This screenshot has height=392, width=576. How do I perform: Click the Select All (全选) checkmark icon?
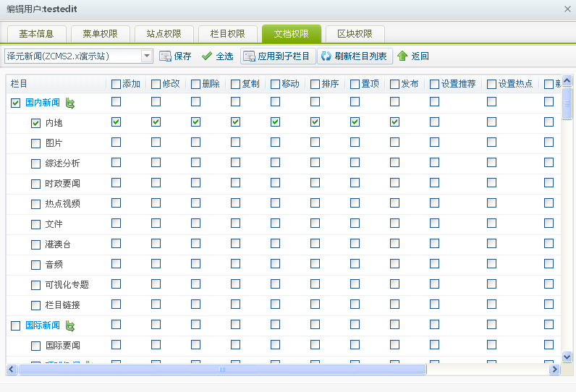(207, 56)
